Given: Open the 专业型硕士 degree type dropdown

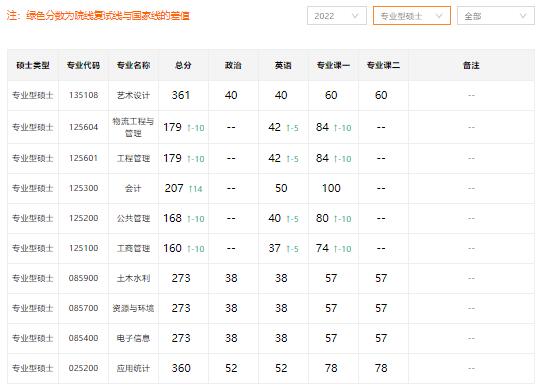Looking at the screenshot, I should tap(412, 16).
